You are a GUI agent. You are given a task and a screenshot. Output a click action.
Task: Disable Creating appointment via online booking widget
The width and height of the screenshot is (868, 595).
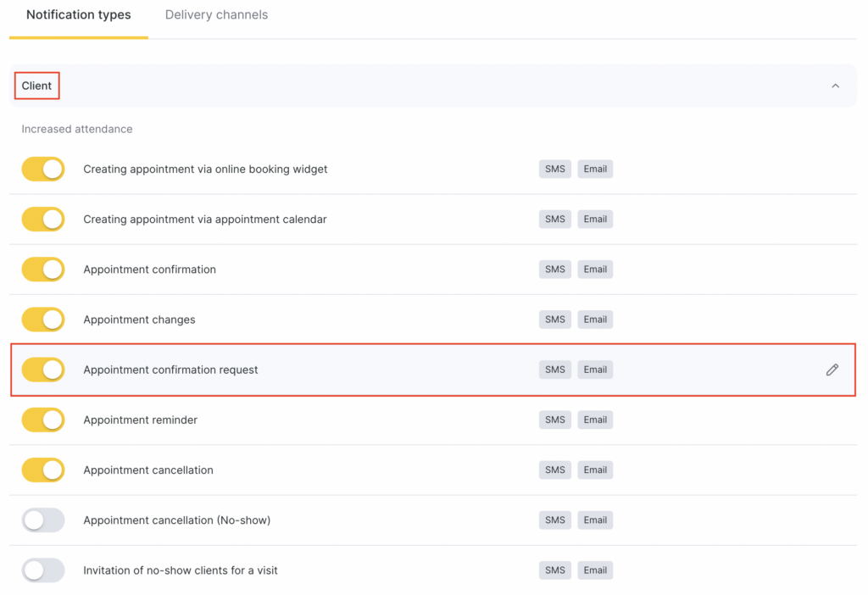point(43,169)
